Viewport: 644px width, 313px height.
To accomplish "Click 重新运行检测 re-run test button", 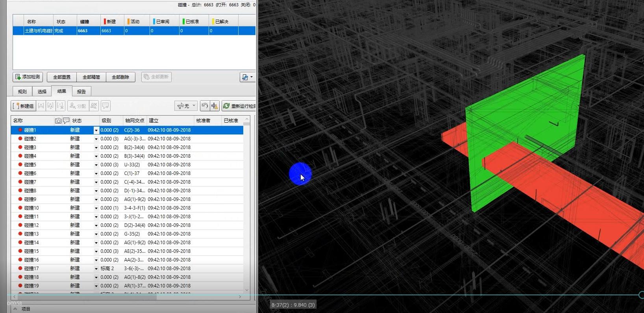I will click(x=239, y=106).
